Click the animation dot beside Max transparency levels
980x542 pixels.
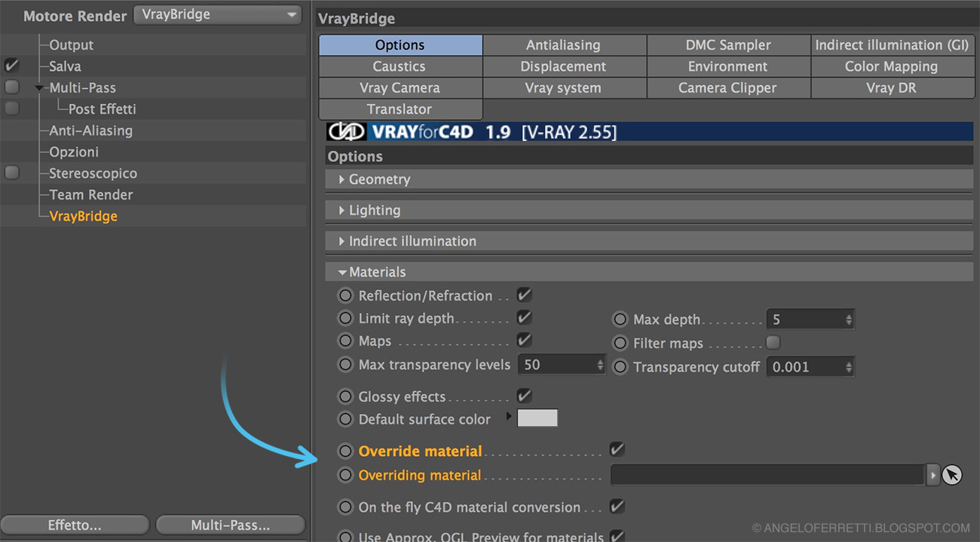(345, 365)
